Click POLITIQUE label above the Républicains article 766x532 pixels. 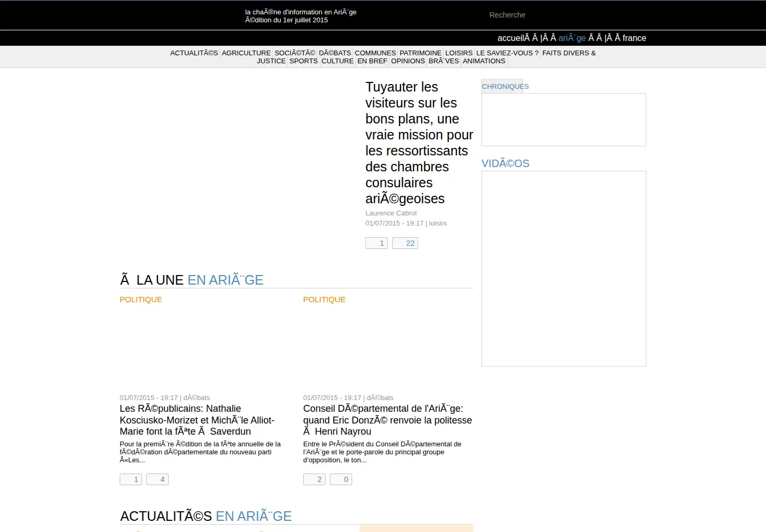click(x=141, y=300)
